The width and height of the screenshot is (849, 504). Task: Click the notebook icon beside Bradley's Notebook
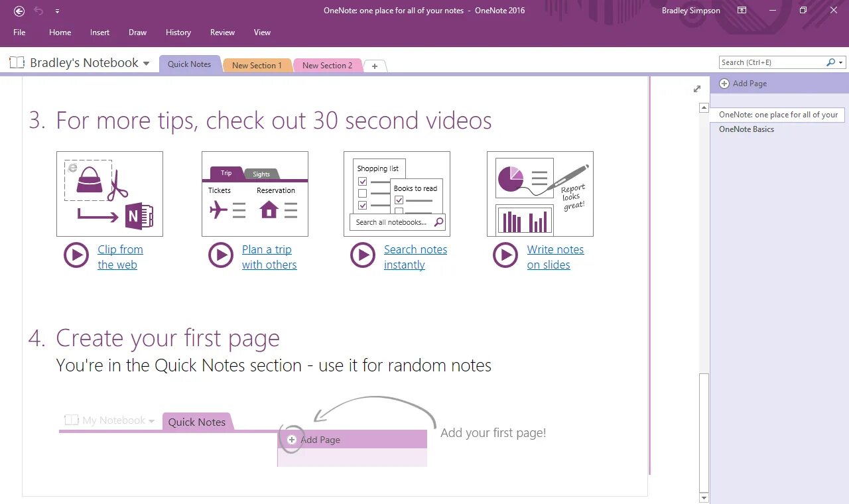(17, 63)
